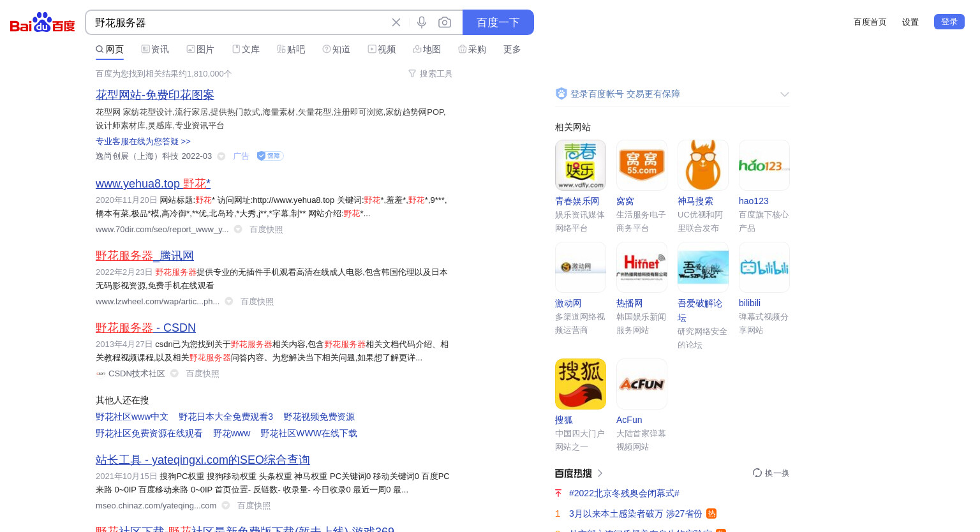The width and height of the screenshot is (980, 532).
Task: Open the 热播网 Hitnet site icon
Action: click(642, 267)
